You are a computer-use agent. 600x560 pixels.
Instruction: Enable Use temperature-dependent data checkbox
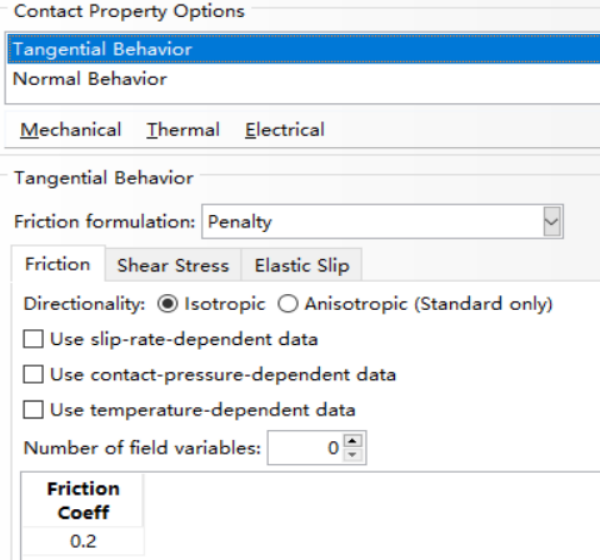[33, 410]
